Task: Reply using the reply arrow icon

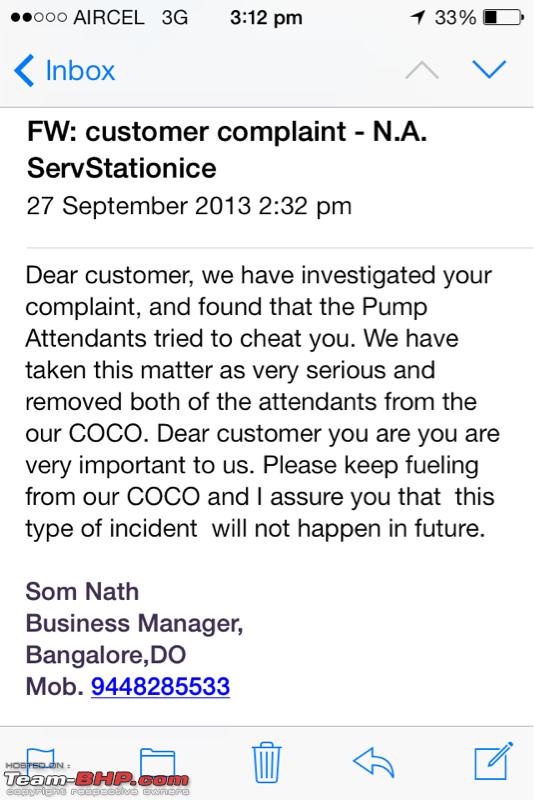Action: pos(373,762)
